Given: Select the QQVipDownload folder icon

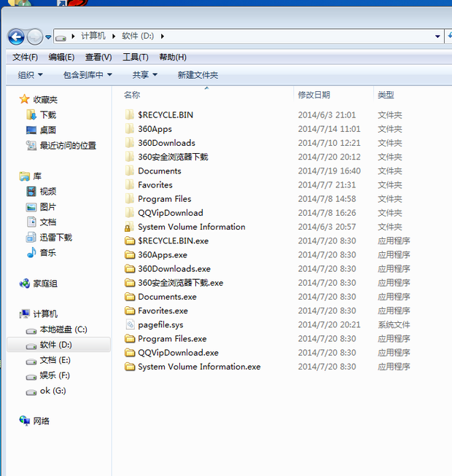Looking at the screenshot, I should click(130, 213).
